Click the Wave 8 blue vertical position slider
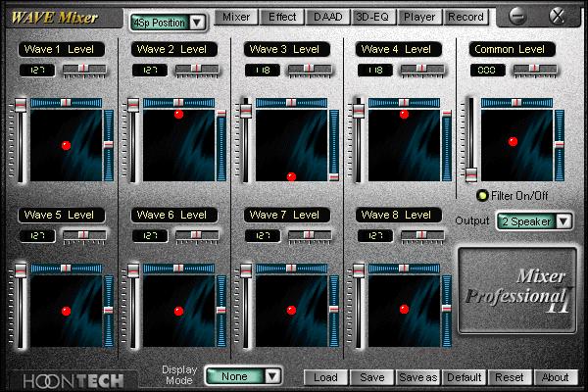The image size is (588, 392). tap(446, 311)
